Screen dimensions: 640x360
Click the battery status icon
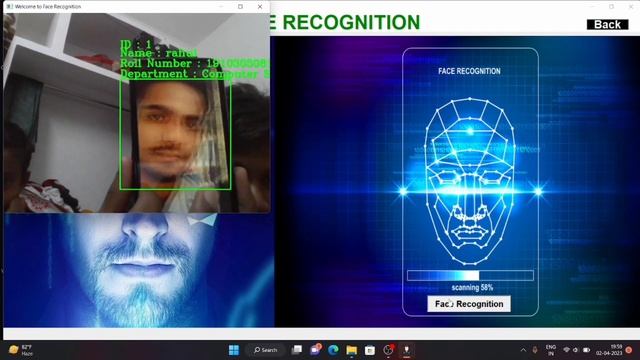point(587,350)
